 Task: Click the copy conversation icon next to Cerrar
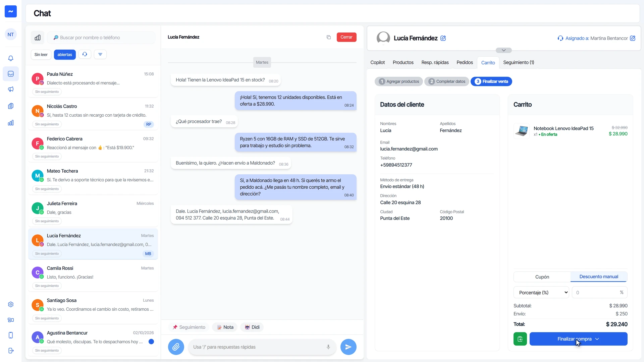329,37
